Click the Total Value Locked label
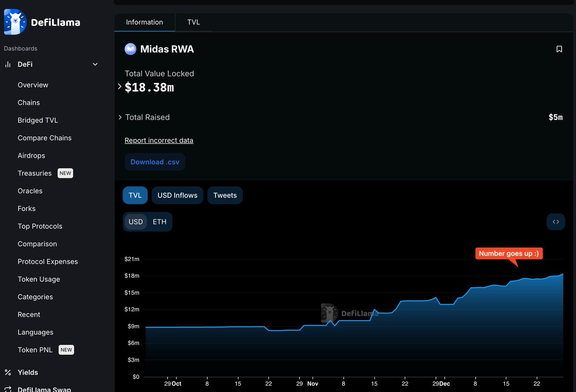Image resolution: width=576 pixels, height=392 pixels. (159, 73)
